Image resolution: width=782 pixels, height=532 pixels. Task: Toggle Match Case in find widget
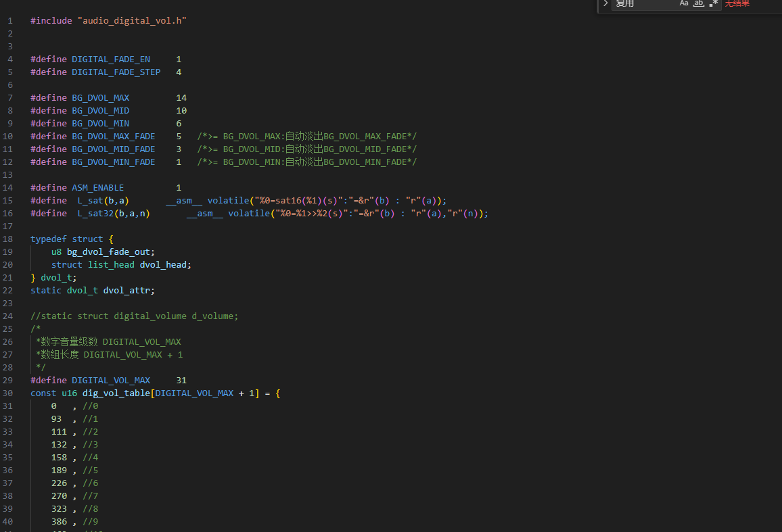click(684, 3)
